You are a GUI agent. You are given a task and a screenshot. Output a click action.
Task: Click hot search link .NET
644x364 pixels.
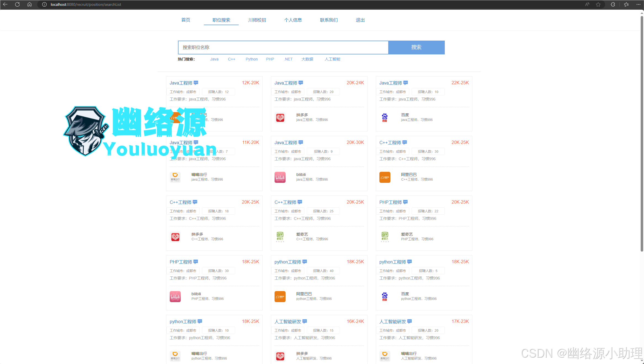pyautogui.click(x=288, y=59)
